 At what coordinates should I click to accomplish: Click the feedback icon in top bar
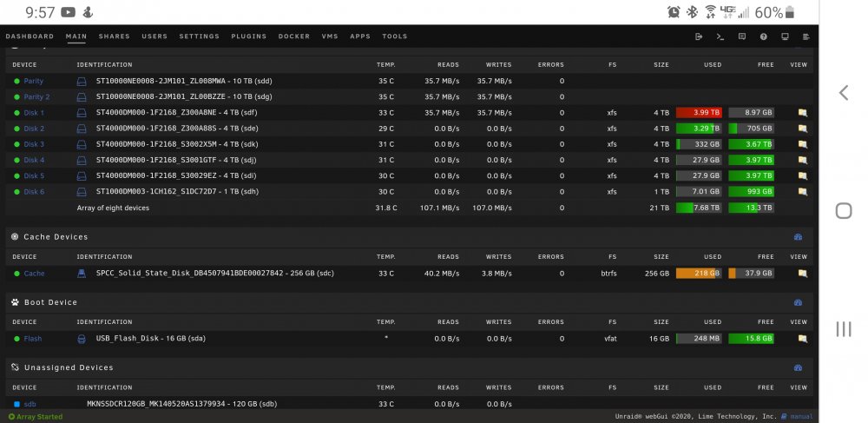[742, 36]
